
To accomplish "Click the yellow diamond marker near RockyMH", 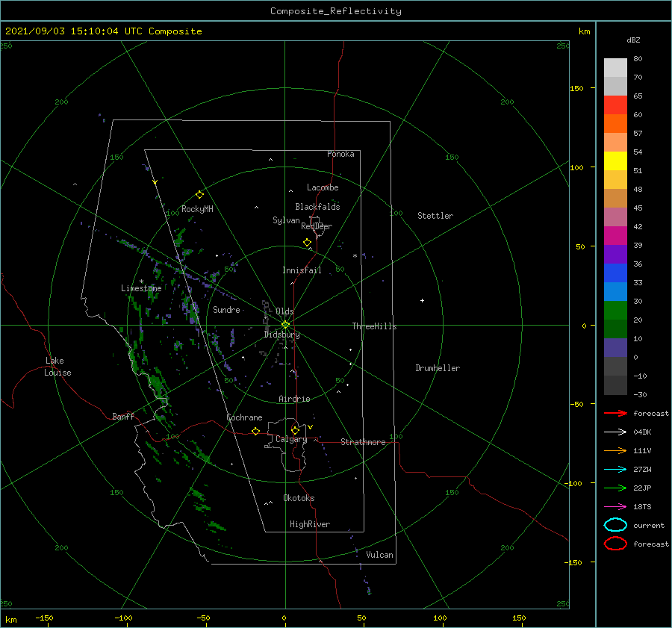I will pos(199,195).
